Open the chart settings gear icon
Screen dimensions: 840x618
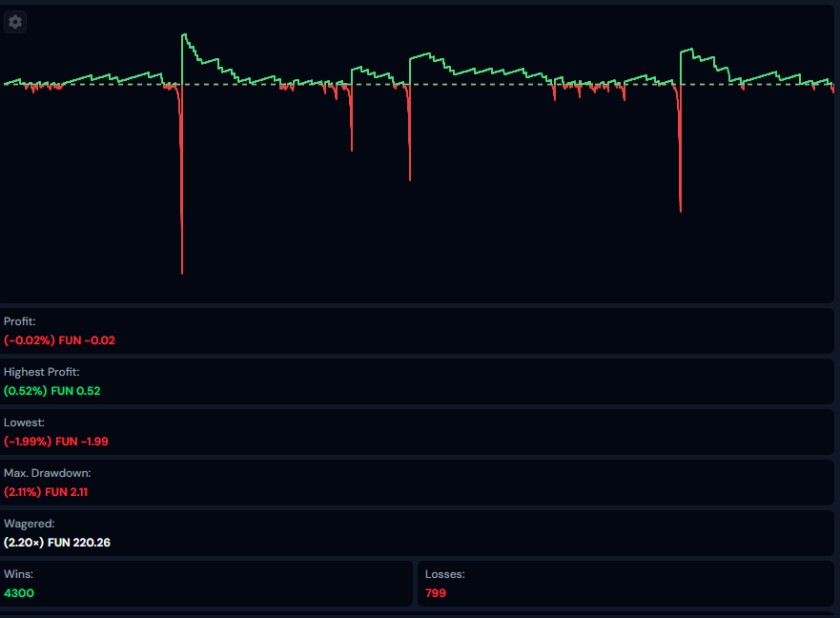15,22
